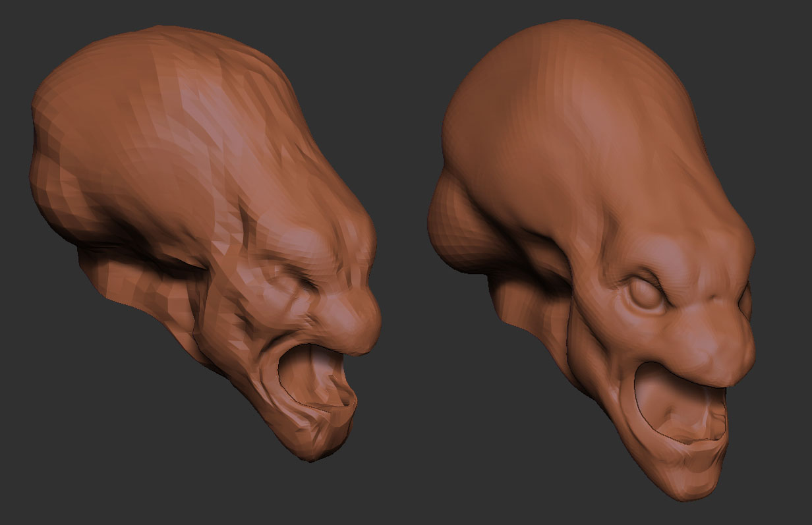Click the chin of the right head
The image size is (812, 525).
685,484
